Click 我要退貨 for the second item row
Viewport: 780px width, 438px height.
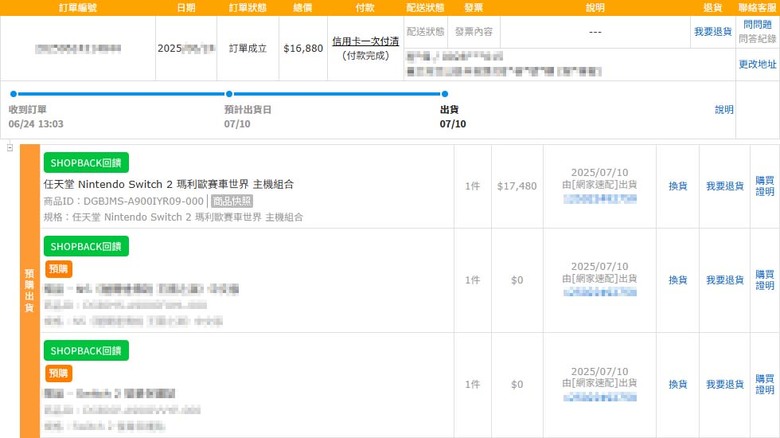pos(724,280)
